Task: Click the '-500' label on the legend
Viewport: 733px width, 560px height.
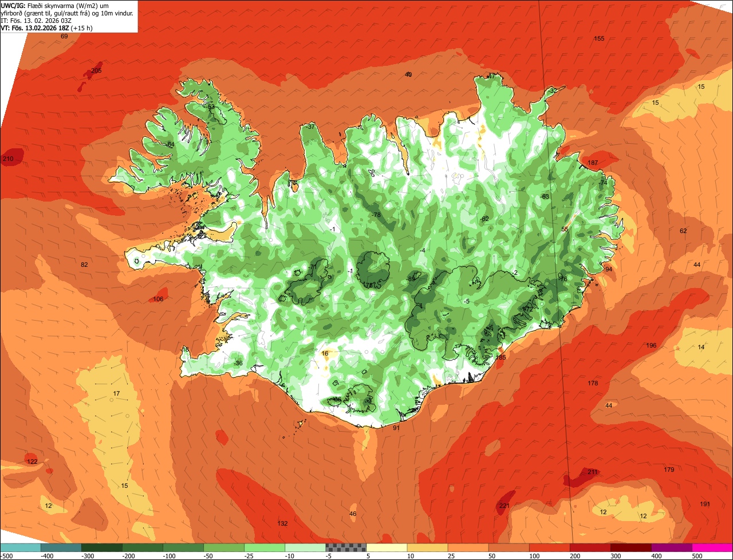Action: (x=6, y=556)
